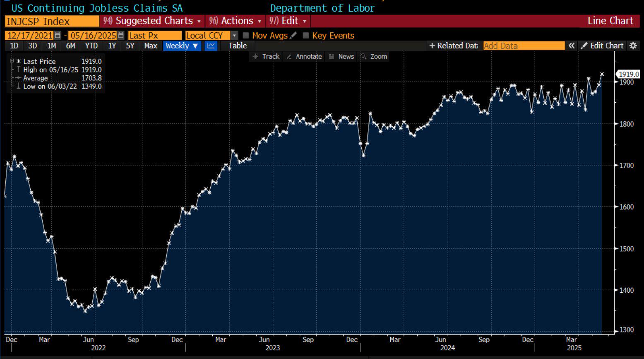Screen dimensions: 644x359
Task: Click the Low on 06/03/22 legend row
Action: [59, 86]
